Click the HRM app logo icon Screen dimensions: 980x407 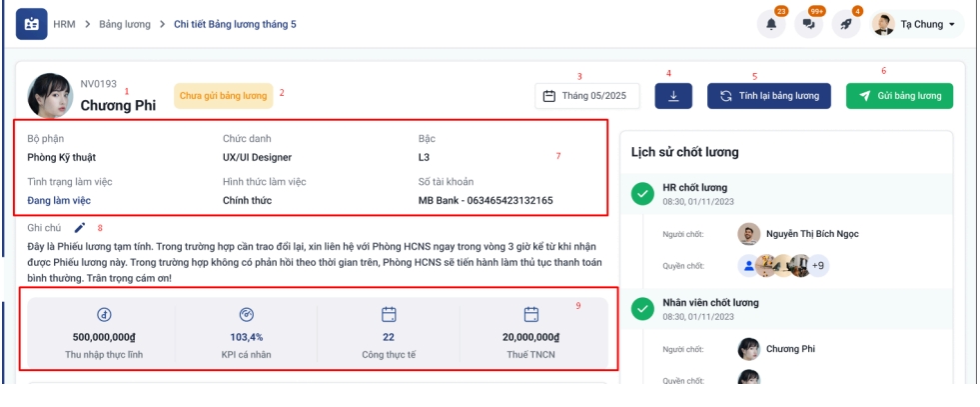[32, 24]
